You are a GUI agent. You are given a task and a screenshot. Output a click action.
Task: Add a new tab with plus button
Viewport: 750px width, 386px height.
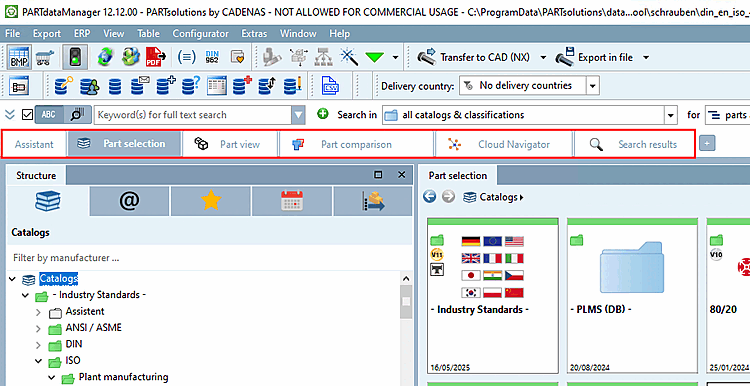(x=707, y=143)
